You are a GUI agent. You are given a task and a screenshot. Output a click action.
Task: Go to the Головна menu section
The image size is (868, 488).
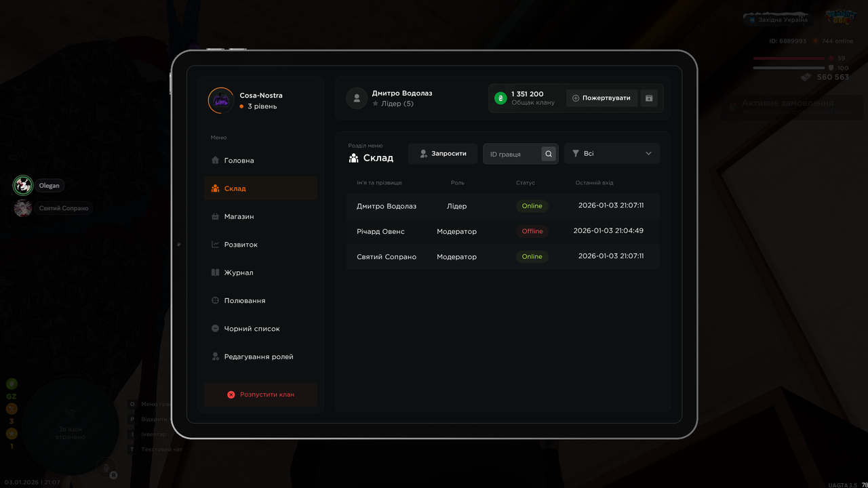click(x=260, y=161)
